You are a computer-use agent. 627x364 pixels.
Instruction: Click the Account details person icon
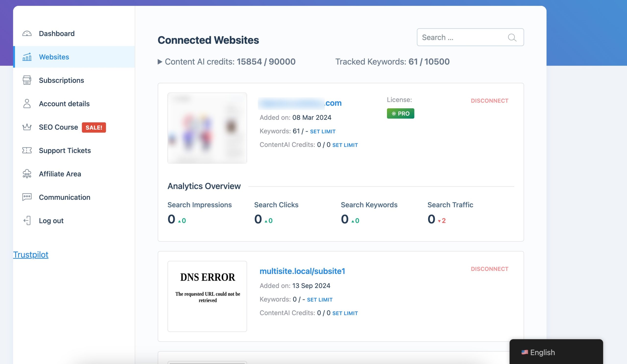[27, 104]
